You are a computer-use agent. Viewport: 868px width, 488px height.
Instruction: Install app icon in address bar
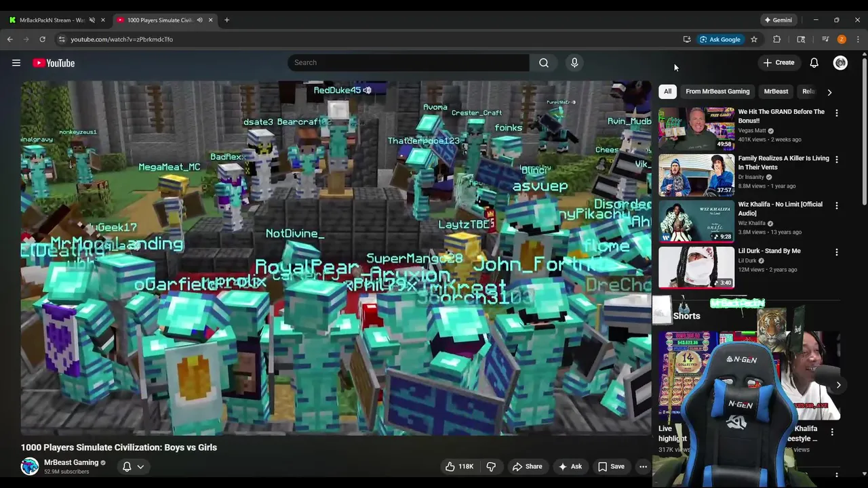[x=687, y=39]
